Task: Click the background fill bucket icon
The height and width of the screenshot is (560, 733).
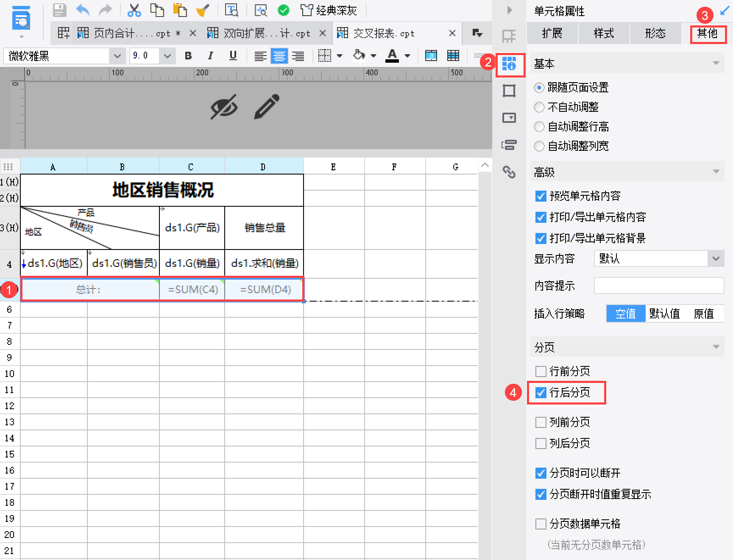Action: 359,55
